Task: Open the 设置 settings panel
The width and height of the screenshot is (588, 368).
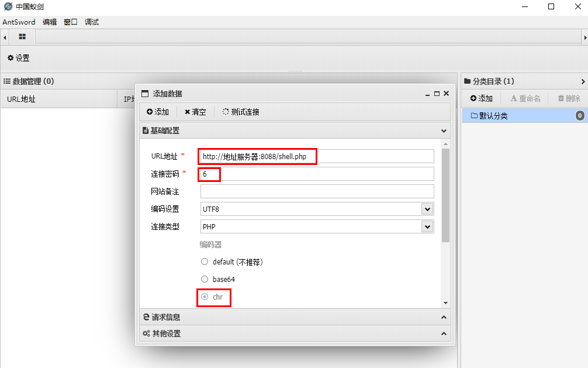Action: [18, 58]
